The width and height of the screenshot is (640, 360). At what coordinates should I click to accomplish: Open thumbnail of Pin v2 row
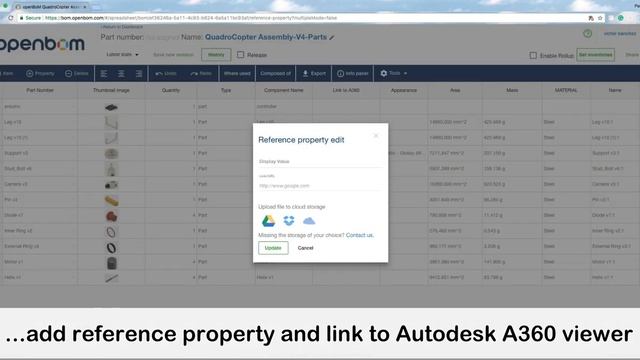click(x=111, y=200)
